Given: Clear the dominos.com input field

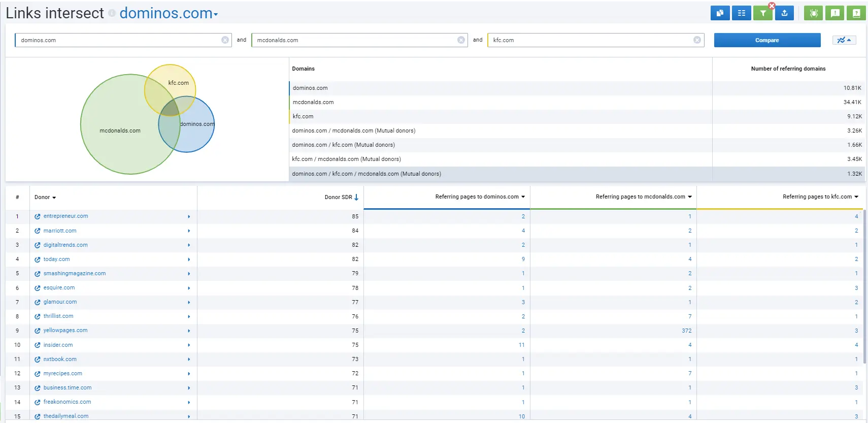Looking at the screenshot, I should 225,40.
